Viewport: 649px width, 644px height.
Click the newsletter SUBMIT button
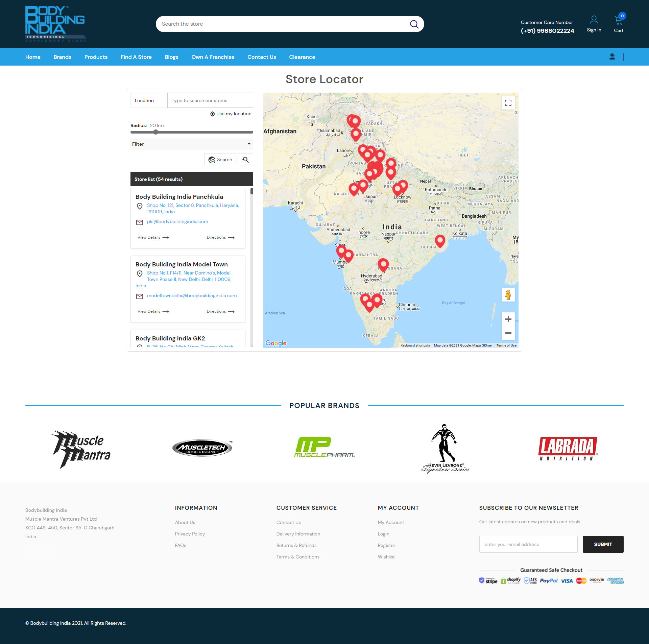[x=603, y=544]
